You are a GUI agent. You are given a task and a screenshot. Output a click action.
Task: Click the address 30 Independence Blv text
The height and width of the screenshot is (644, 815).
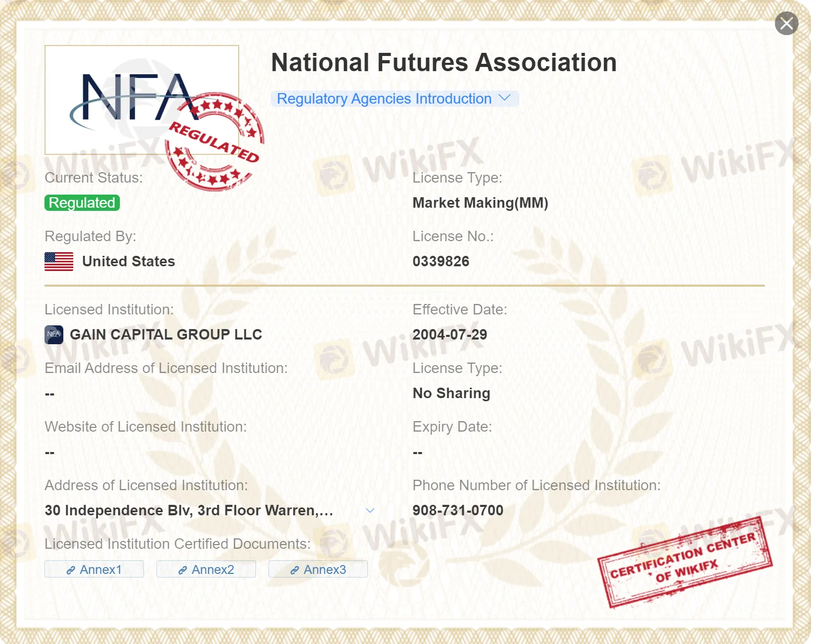189,511
